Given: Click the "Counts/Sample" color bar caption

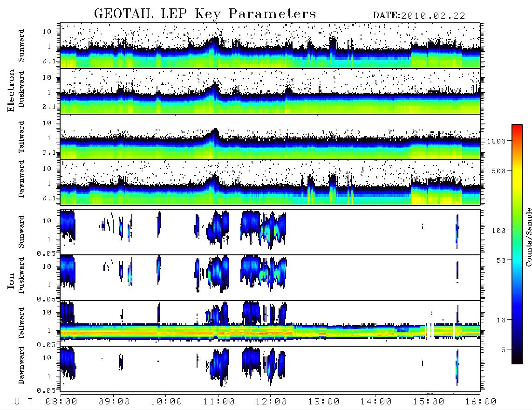Looking at the screenshot, I should 528,237.
